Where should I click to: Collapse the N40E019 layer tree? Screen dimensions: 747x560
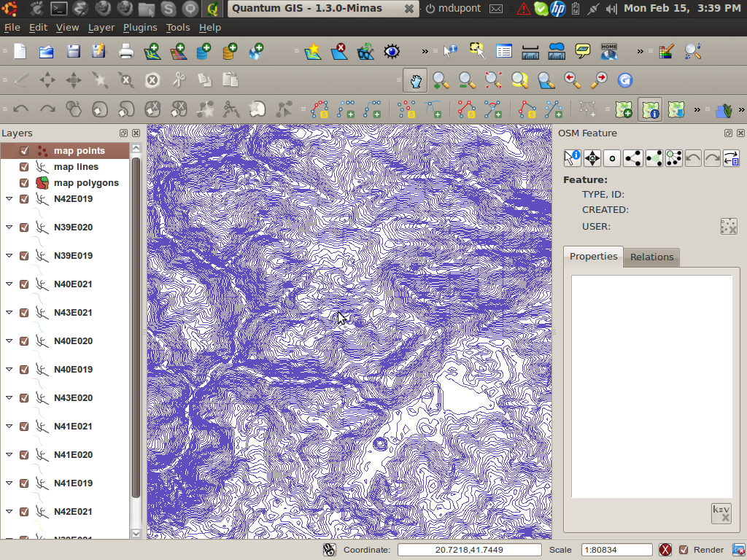click(9, 369)
